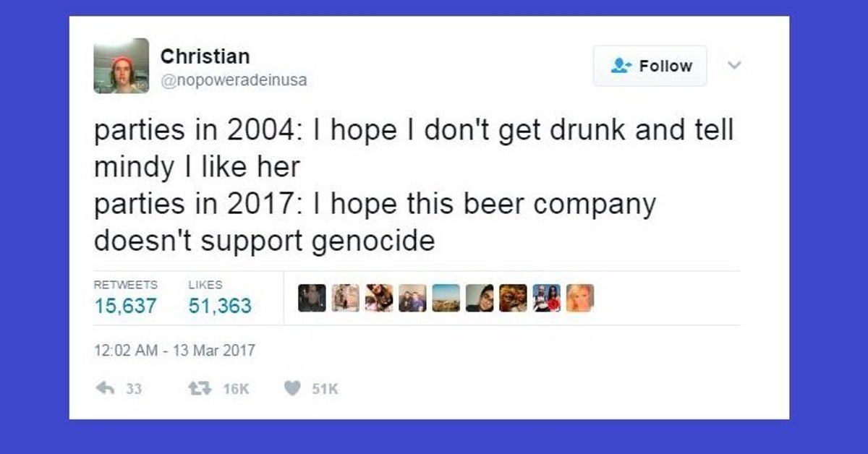Expand the caret next to the Follow button
The height and width of the screenshot is (454, 868).
point(735,65)
